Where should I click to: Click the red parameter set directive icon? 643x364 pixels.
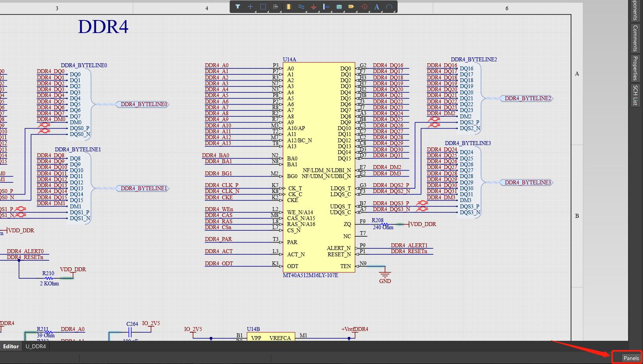click(364, 7)
